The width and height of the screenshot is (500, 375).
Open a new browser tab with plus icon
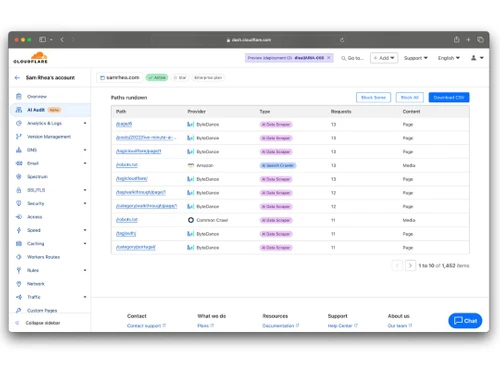tap(468, 40)
